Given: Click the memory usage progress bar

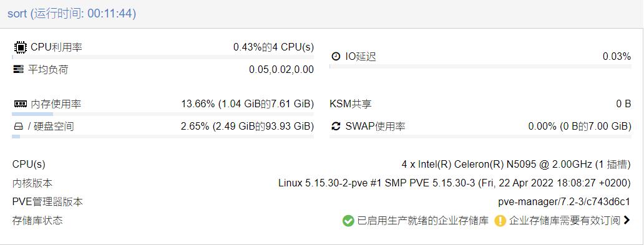Looking at the screenshot, I should pos(163,114).
